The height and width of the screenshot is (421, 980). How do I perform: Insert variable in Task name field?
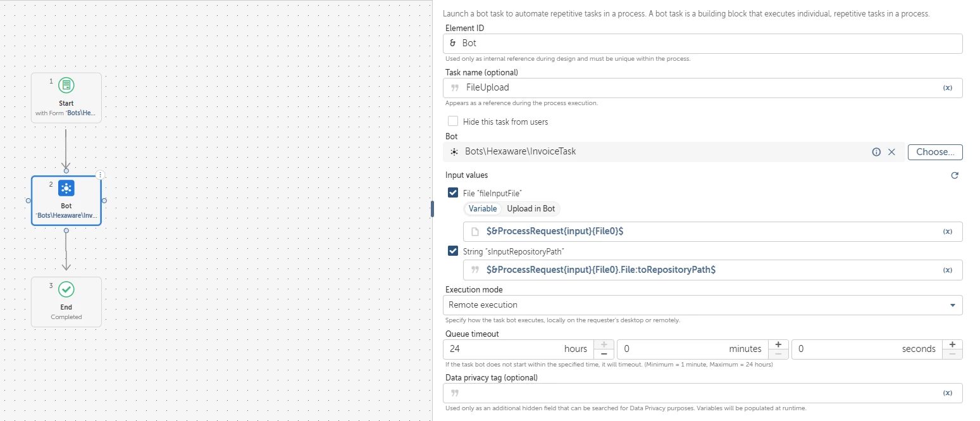tap(948, 88)
